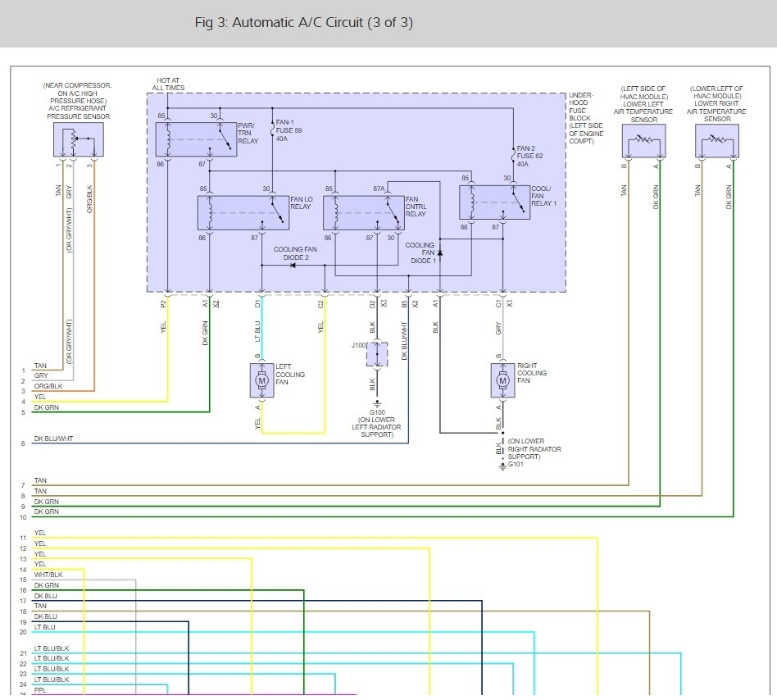This screenshot has width=777, height=700.
Task: Select the DK BLU/WHT label on line 6
Action: pos(53,439)
